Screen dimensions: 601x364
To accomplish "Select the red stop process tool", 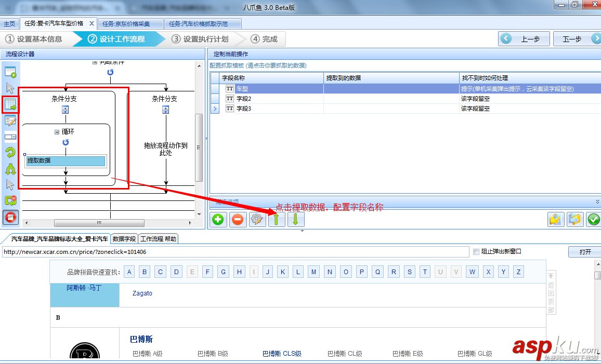I will point(10,217).
